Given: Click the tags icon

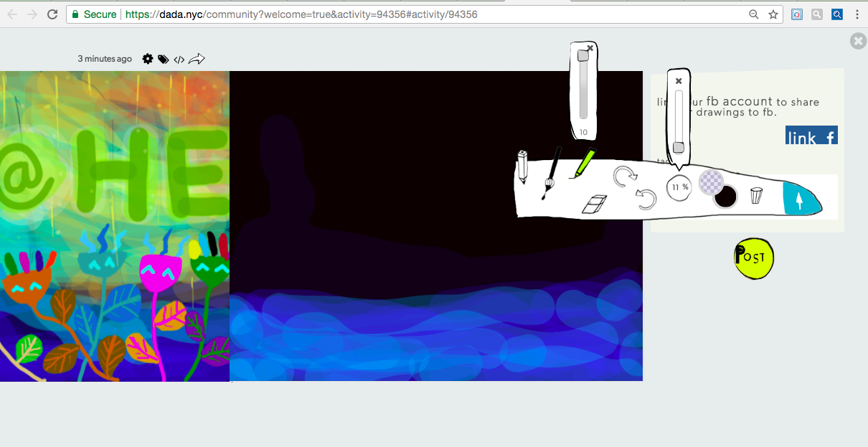Looking at the screenshot, I should [164, 60].
